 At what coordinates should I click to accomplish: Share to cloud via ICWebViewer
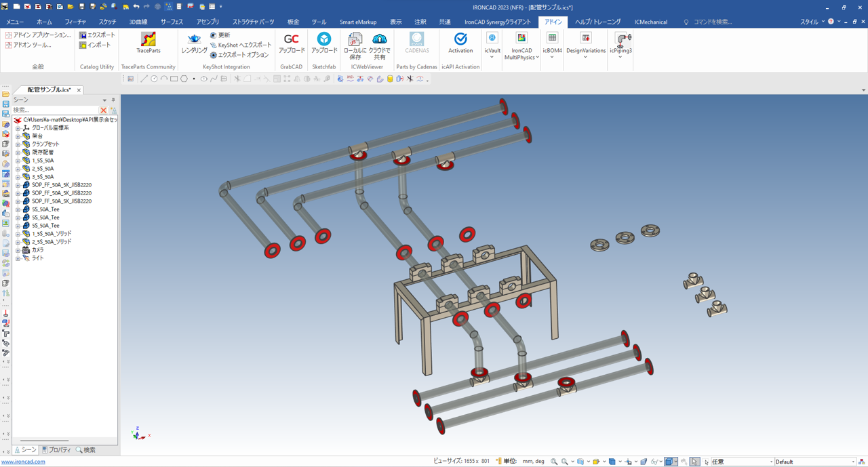tap(379, 42)
